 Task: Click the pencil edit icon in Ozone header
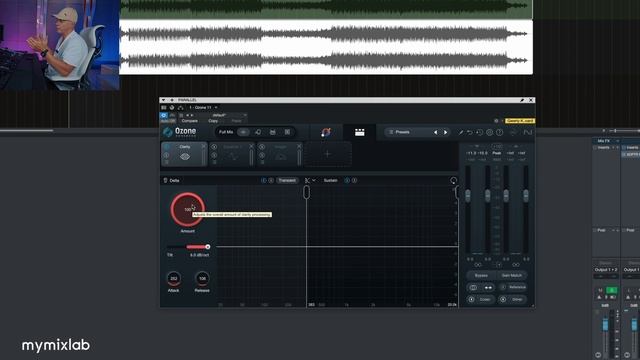click(x=461, y=132)
